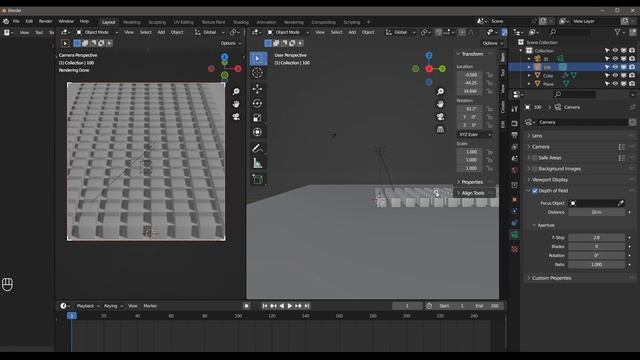Open XYZ Euler rotation mode dropdown
The width and height of the screenshot is (640, 360).
[x=475, y=135]
